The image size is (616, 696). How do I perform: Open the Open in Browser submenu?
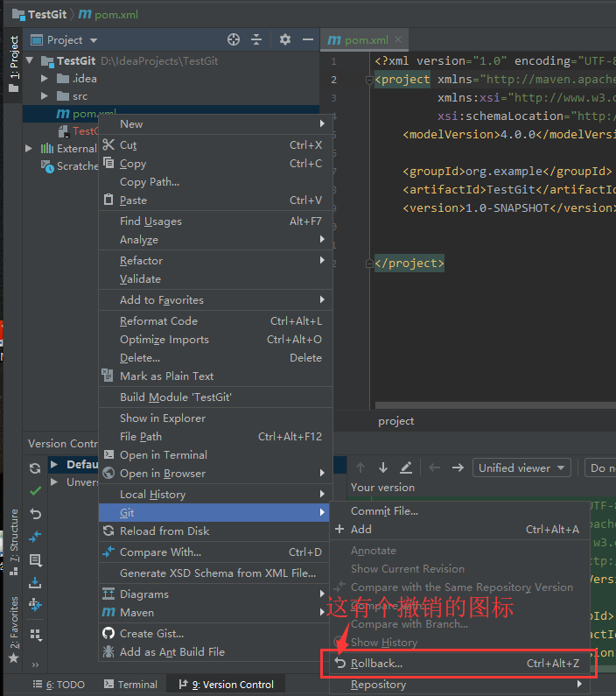pos(215,473)
